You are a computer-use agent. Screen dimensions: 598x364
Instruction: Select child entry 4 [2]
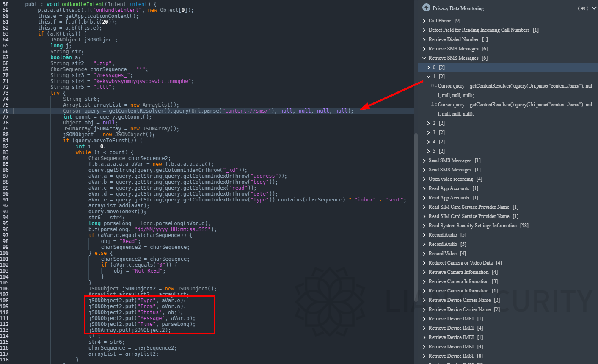tap(438, 142)
